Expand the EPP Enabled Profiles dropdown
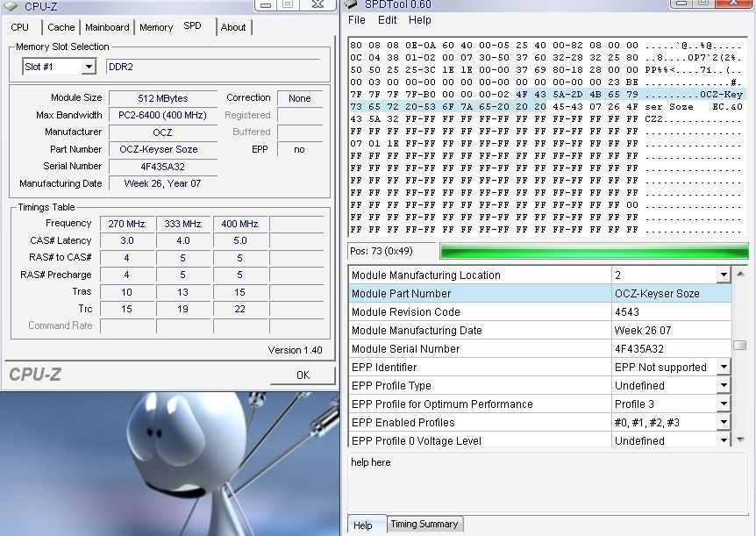The image size is (756, 536). point(724,422)
